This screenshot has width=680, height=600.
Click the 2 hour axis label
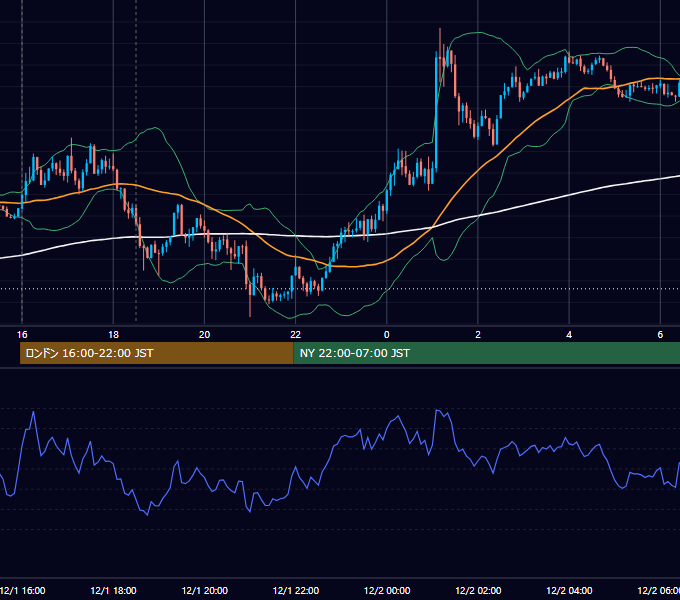click(x=478, y=335)
